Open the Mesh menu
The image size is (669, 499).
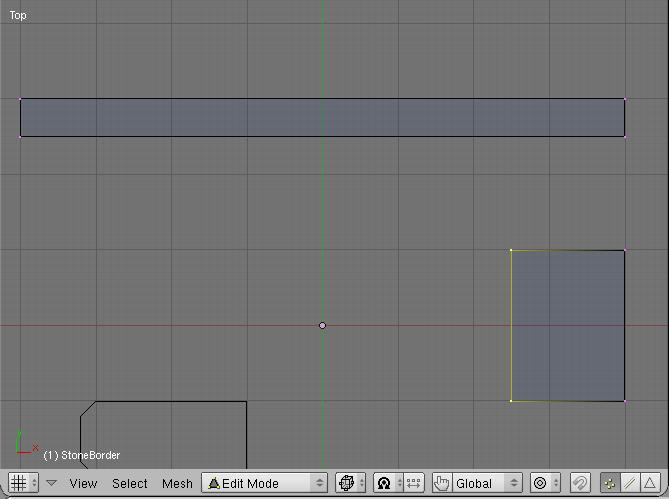(x=177, y=484)
